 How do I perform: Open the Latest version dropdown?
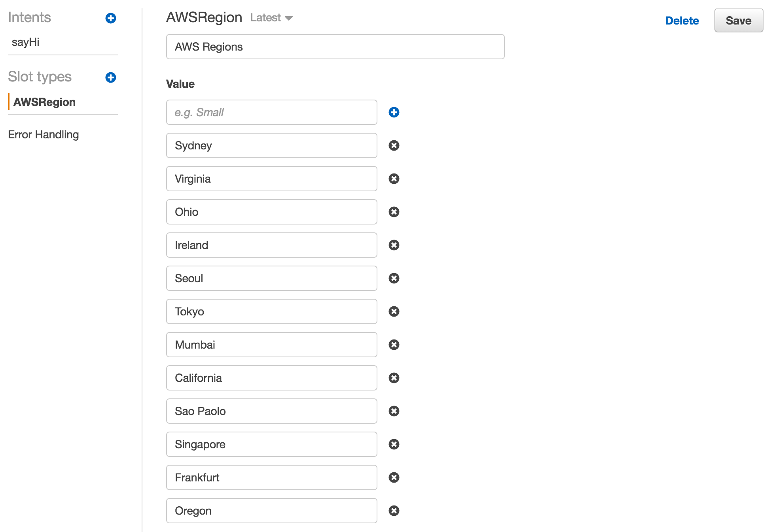[271, 18]
